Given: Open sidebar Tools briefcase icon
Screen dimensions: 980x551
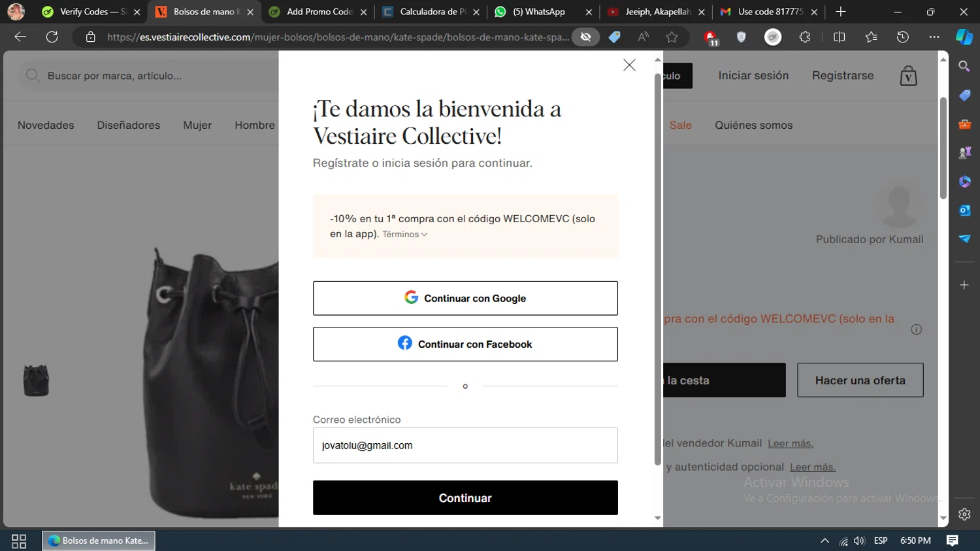Looking at the screenshot, I should (964, 124).
